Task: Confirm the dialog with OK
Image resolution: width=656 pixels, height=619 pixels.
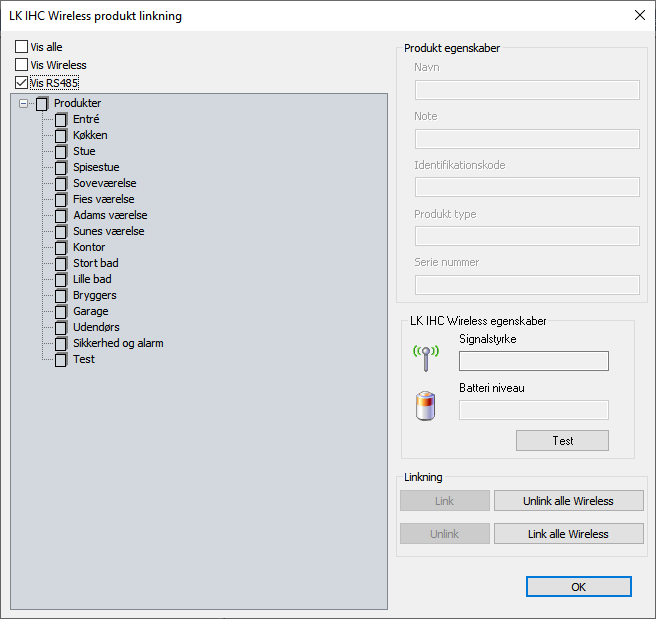Action: tap(579, 587)
